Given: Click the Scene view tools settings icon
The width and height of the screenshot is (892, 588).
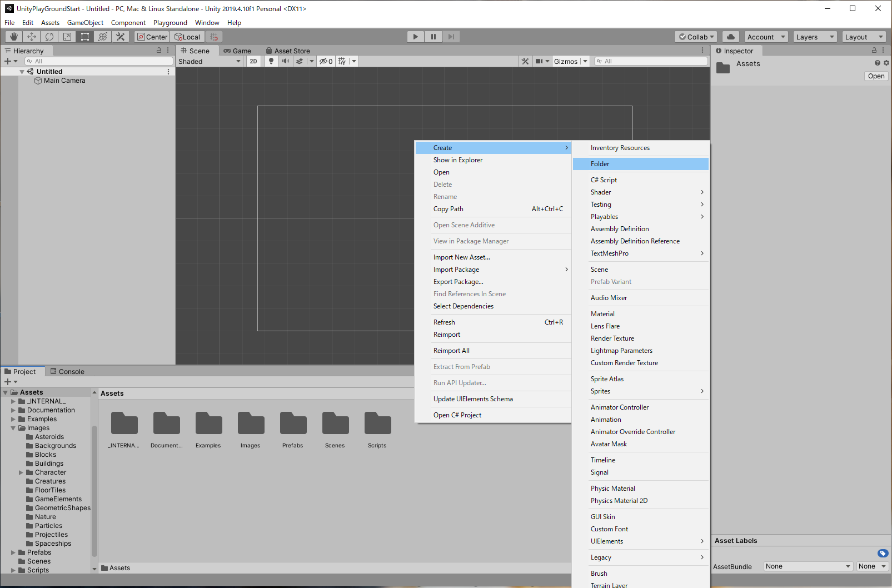Looking at the screenshot, I should (x=525, y=61).
